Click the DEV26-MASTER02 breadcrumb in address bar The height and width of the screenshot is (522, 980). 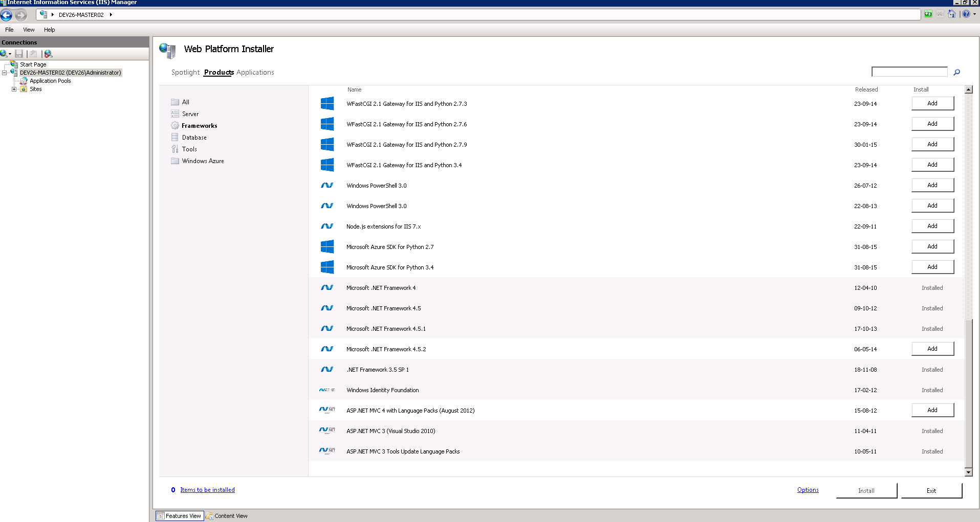81,15
